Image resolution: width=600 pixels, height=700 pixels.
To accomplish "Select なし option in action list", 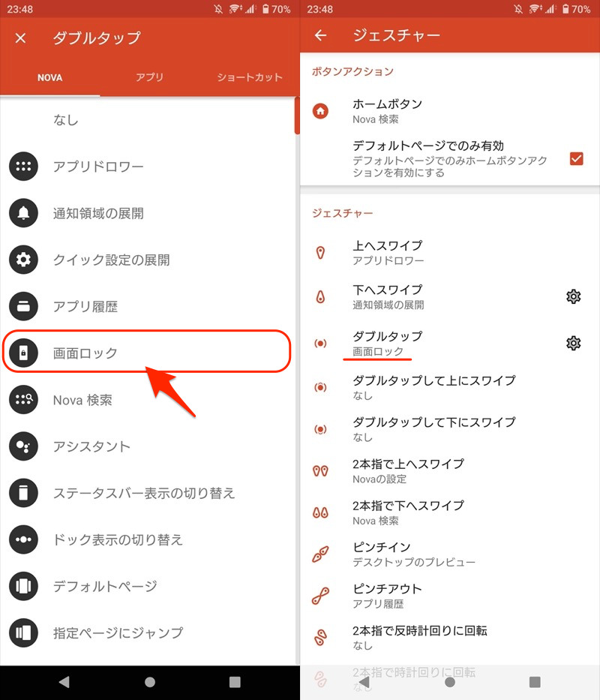I will pos(66,120).
